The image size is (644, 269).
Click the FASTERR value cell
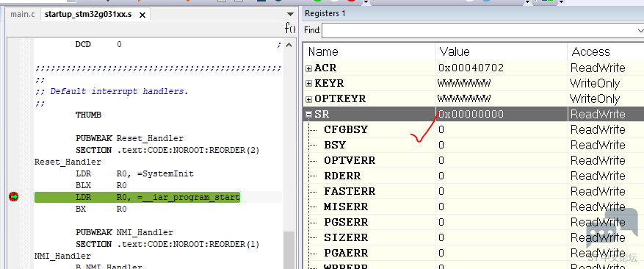click(502, 191)
